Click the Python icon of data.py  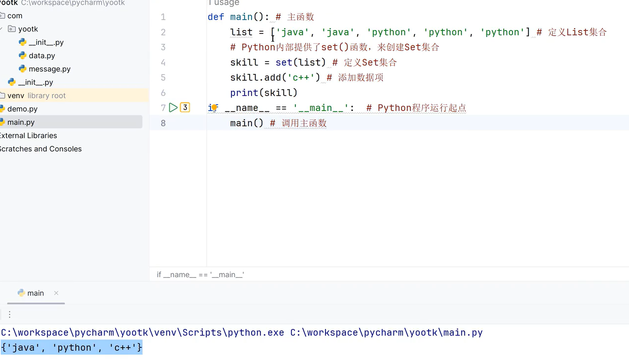23,56
